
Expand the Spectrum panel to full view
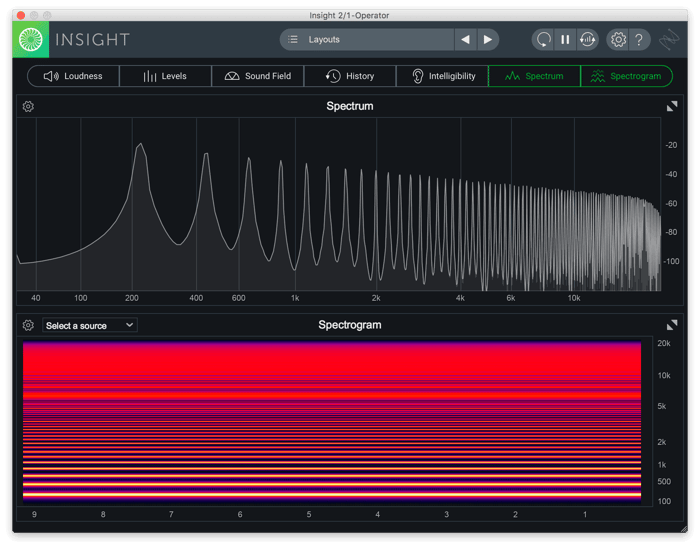click(x=672, y=106)
